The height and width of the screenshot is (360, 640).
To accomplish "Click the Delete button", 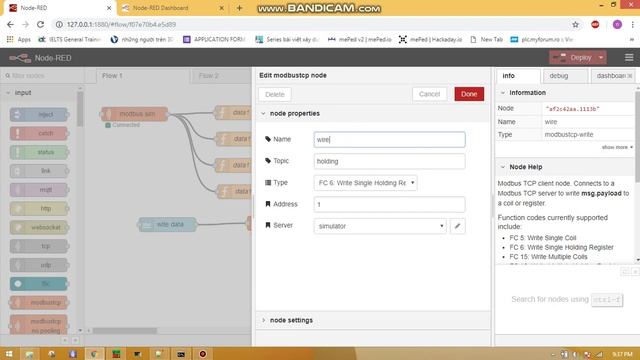I will 275,94.
